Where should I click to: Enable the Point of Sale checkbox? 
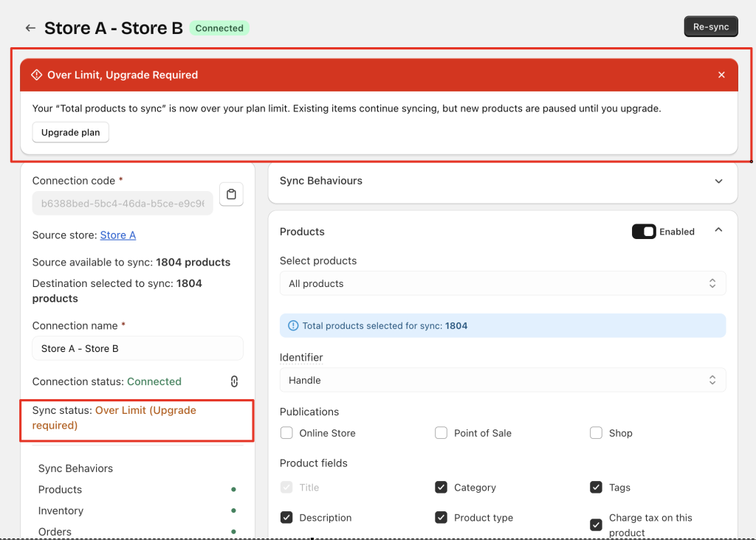coord(441,433)
